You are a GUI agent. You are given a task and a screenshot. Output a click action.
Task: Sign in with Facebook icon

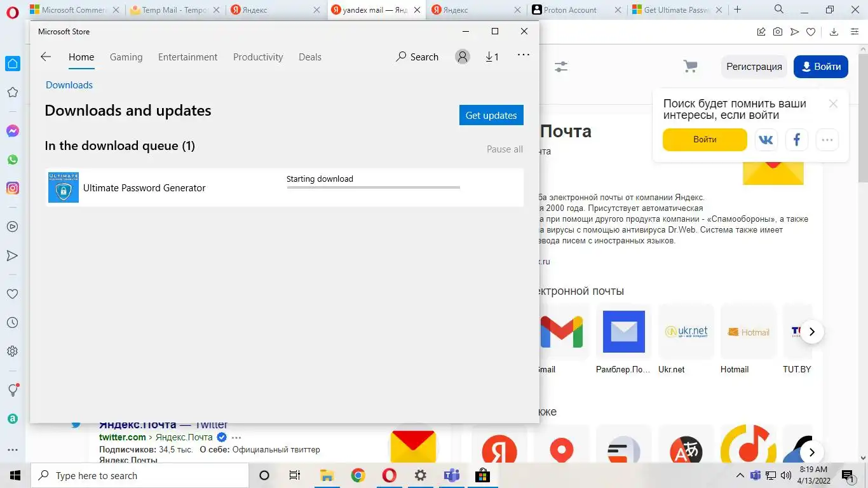pyautogui.click(x=796, y=140)
